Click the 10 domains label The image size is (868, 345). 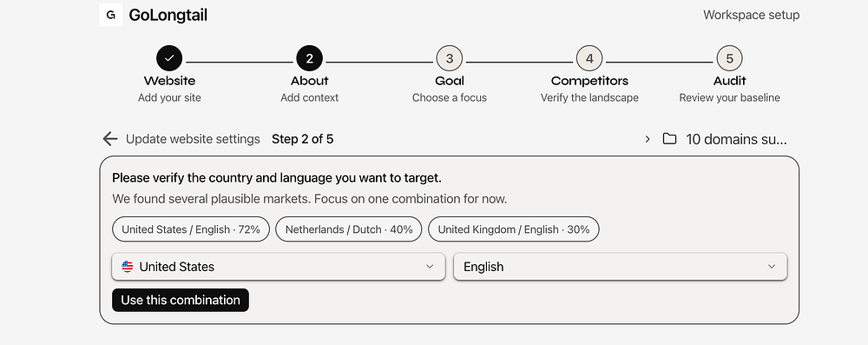pos(736,139)
